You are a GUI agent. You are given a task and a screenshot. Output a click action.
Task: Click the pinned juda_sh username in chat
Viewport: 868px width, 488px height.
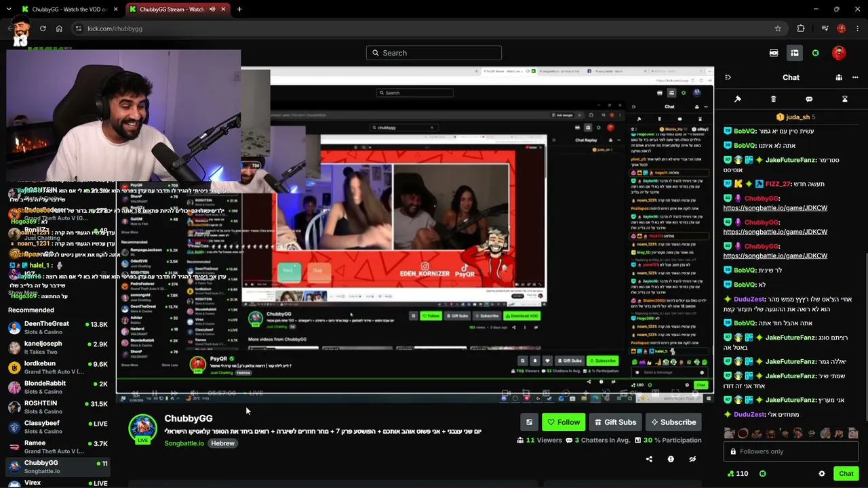(x=797, y=117)
